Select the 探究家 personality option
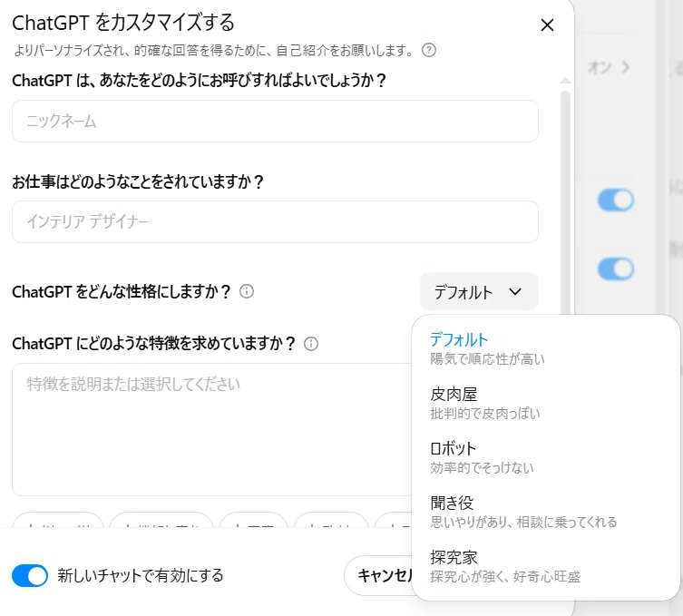 point(545,566)
